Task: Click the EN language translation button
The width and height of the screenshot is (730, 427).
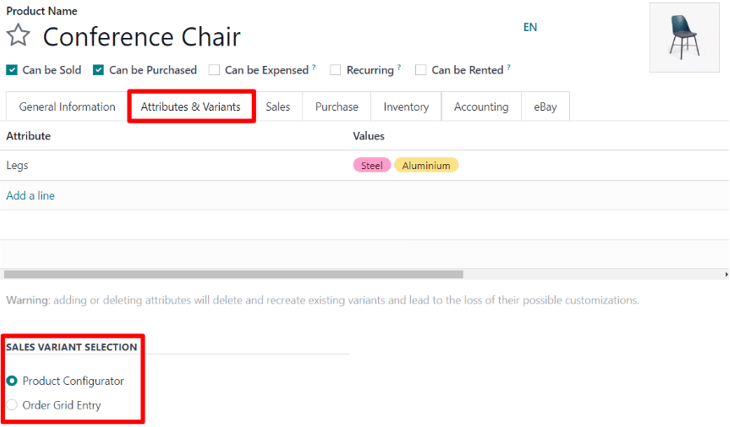Action: 530,27
